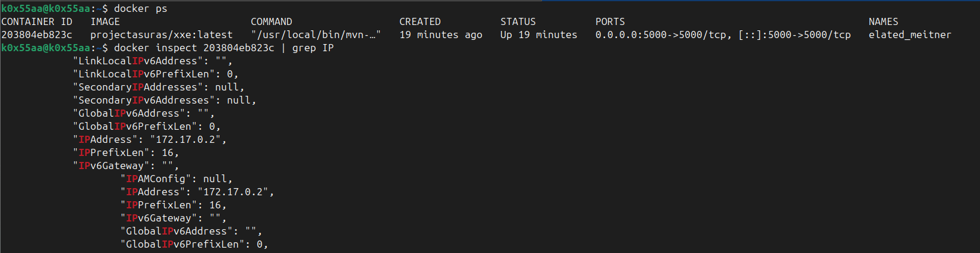Click the last "GlobalIPv6PrefixLen": 0 line
Screen dimensions: 980x253
[x=194, y=244]
